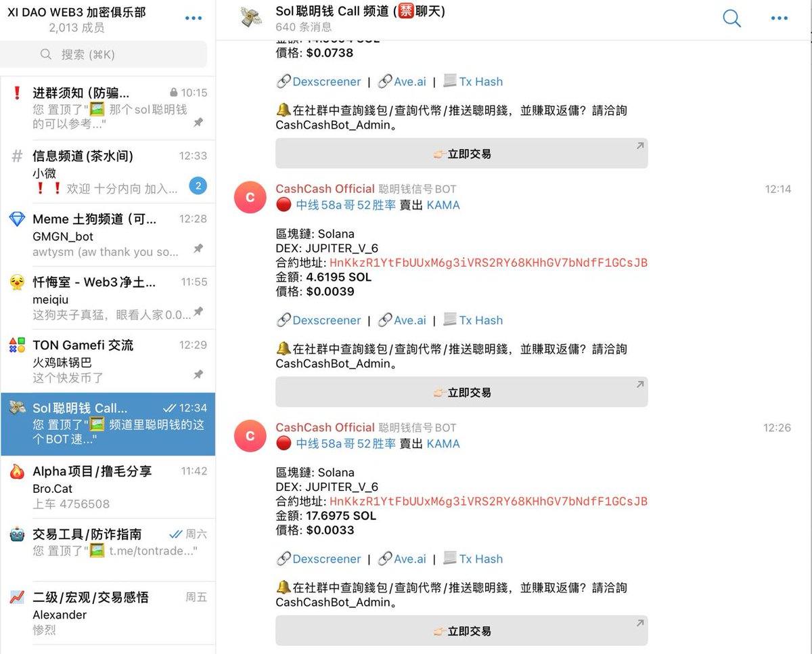
Task: Click 立即交易 button above the 12:14 message
Action: tap(461, 154)
